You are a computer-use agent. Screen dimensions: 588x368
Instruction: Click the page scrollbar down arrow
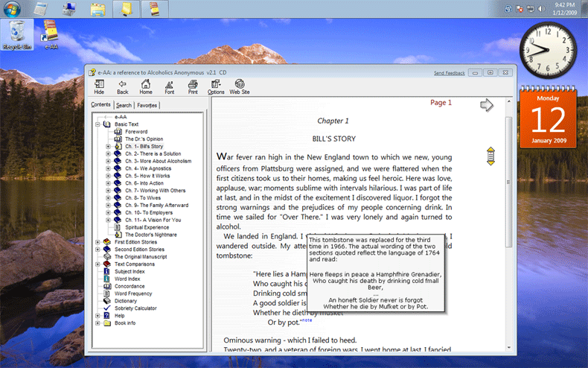tap(509, 348)
